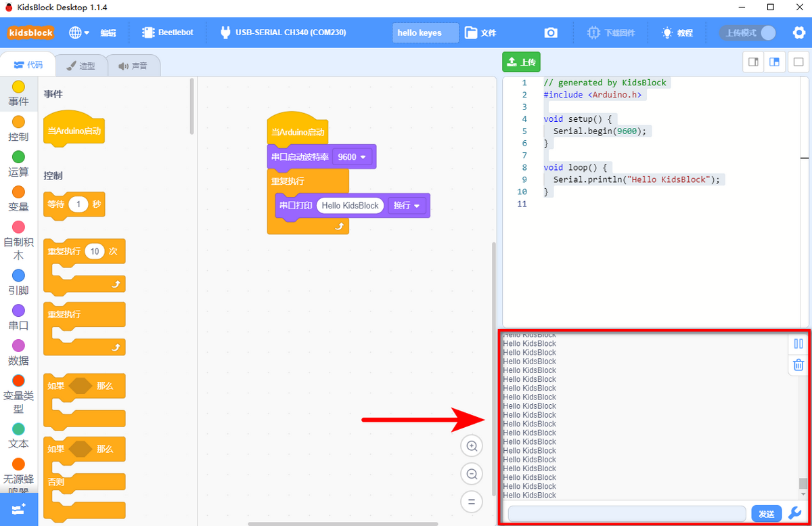Viewport: 812px width, 526px height.
Task: Click the workspace horizontal scrollbar
Action: 342,523
